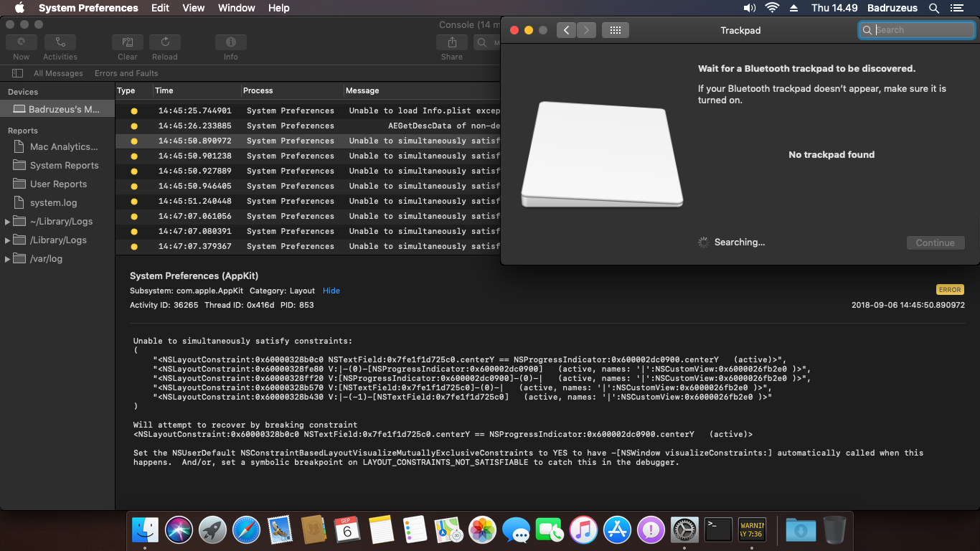Click the Share button in Console toolbar

[452, 42]
